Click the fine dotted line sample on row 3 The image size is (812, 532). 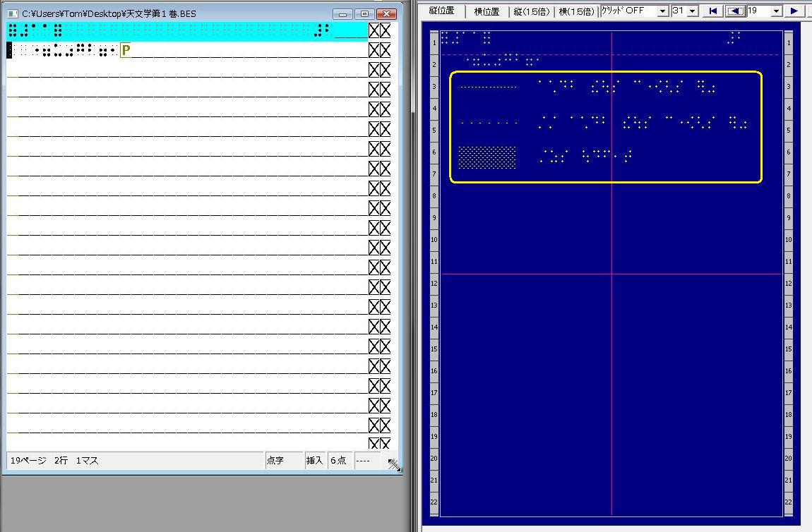[x=488, y=87]
